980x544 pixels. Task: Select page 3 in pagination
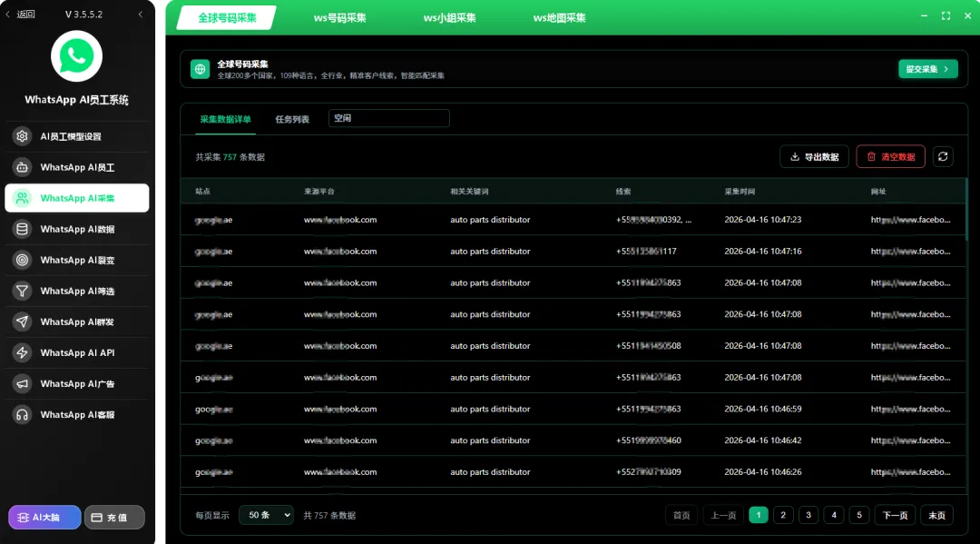click(x=808, y=515)
